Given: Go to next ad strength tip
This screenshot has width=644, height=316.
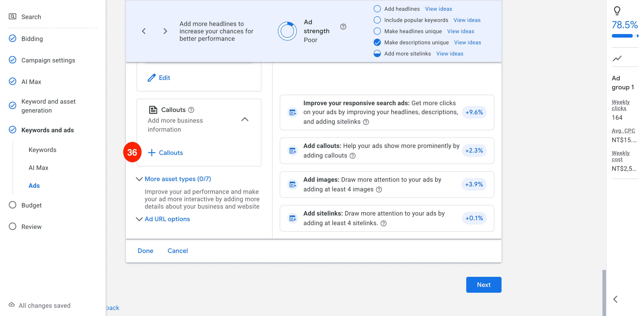Looking at the screenshot, I should [165, 31].
